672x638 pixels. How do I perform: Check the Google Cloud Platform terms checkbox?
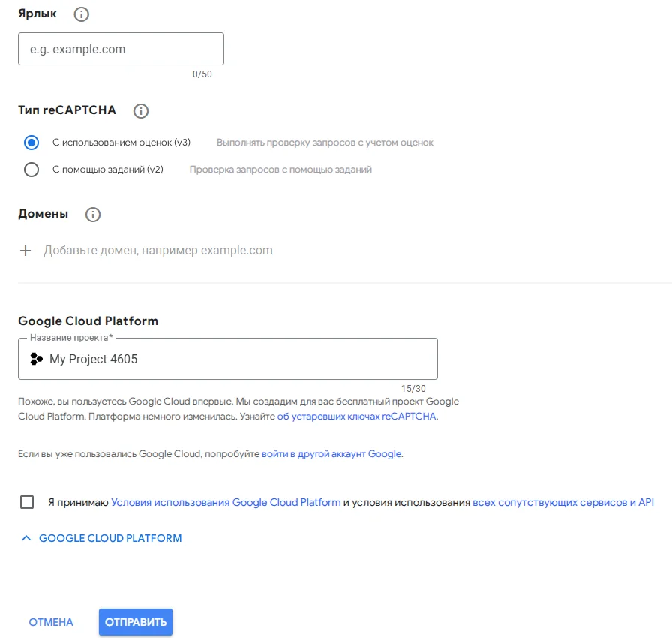27,502
